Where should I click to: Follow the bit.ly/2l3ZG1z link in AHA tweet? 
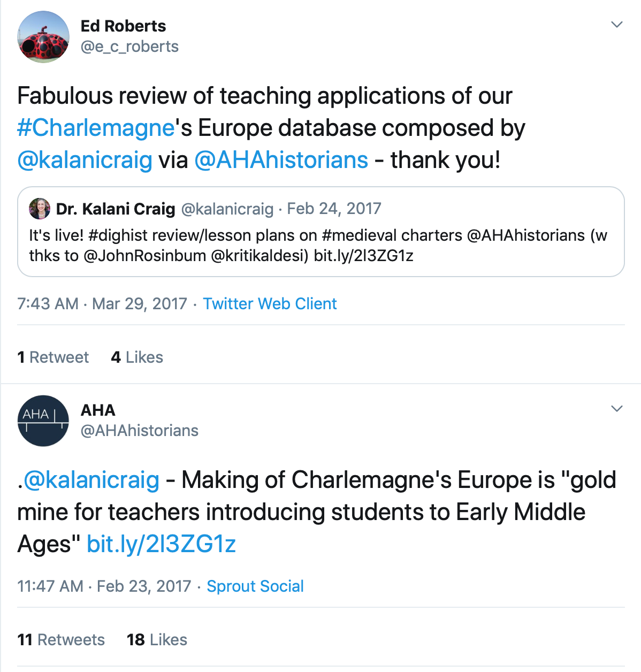pos(161,544)
